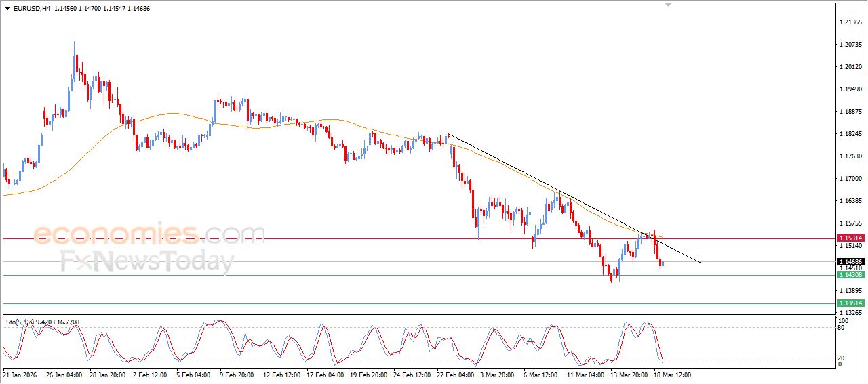Image resolution: width=868 pixels, height=384 pixels.
Task: Click the 27 Feb 04:00 time axis label
Action: 454,374
